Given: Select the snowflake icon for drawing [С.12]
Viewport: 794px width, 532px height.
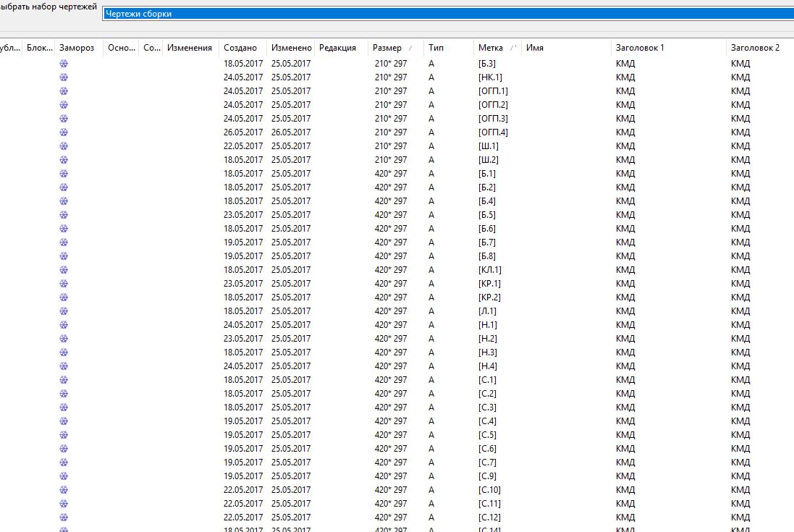Looking at the screenshot, I should click(64, 518).
